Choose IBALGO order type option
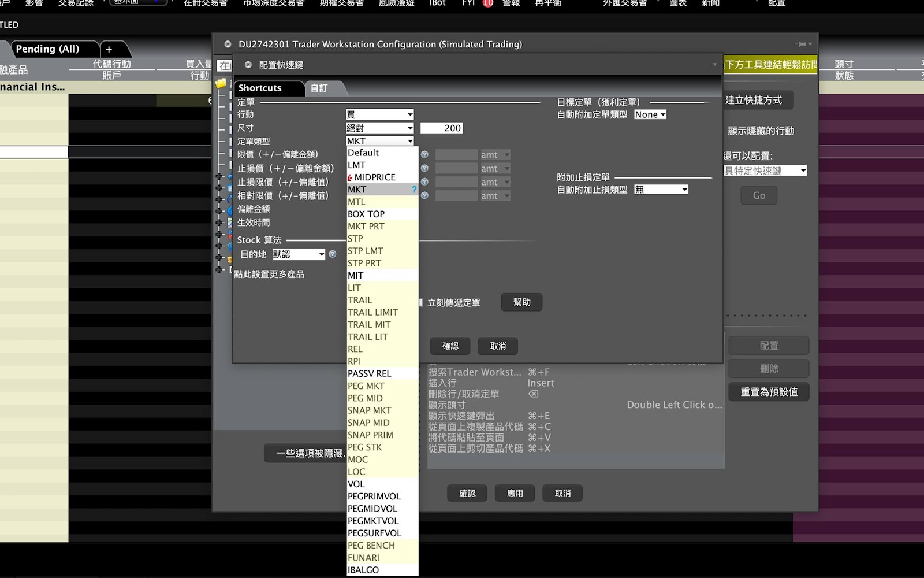924x578 pixels. (x=382, y=570)
